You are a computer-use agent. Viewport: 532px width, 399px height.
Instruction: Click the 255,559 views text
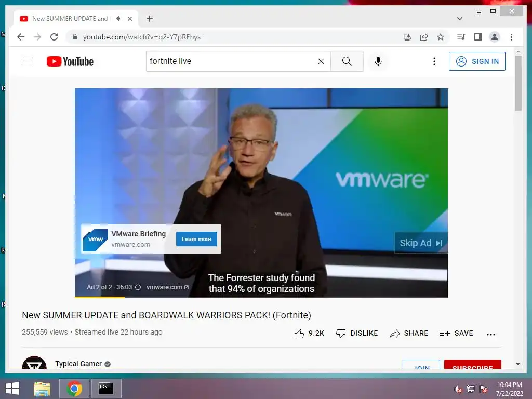(45, 332)
